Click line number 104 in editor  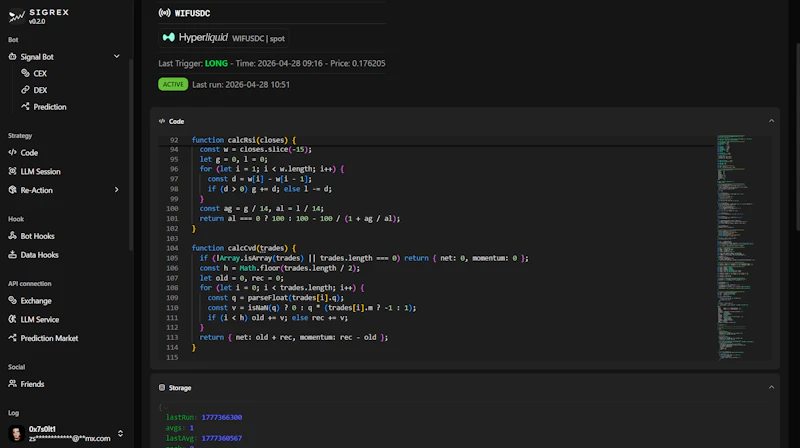point(172,248)
